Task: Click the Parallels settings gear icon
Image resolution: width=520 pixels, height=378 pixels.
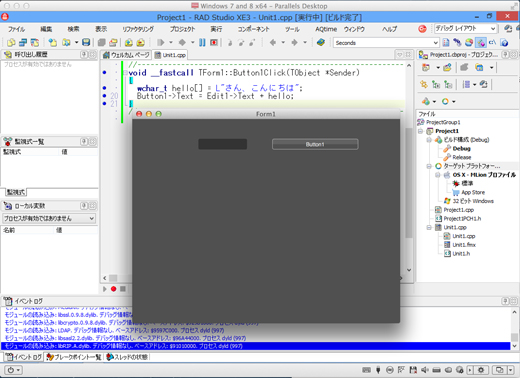Action: (481, 370)
